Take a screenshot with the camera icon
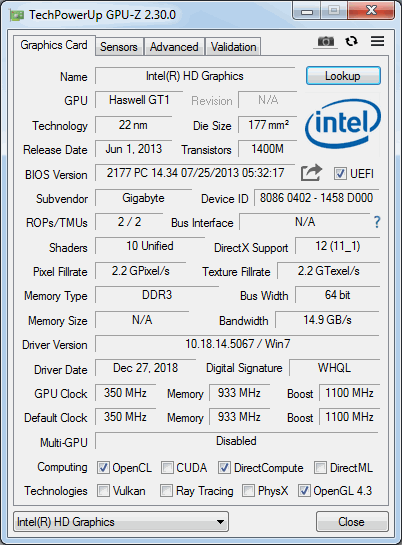The image size is (402, 545). (x=326, y=41)
